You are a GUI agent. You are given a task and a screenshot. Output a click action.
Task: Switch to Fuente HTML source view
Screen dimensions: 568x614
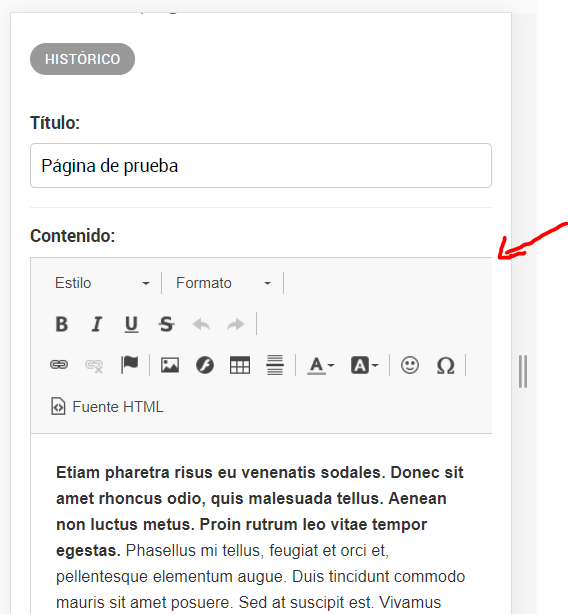(107, 406)
